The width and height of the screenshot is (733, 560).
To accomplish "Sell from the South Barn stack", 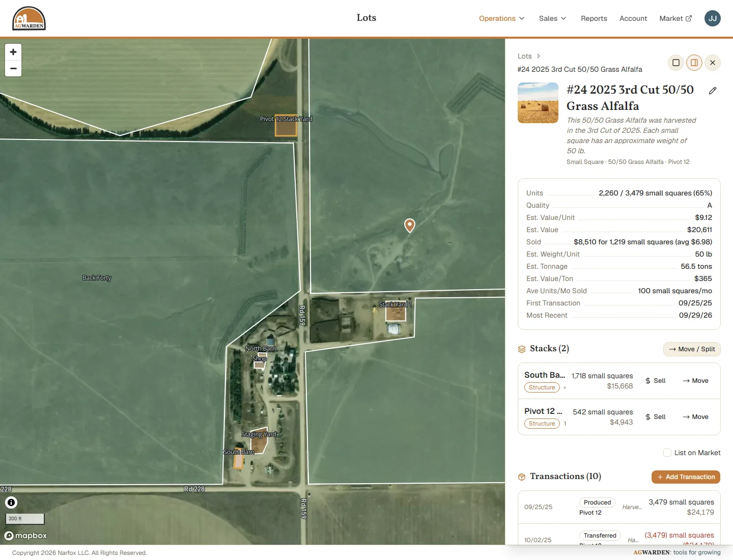I will tap(655, 381).
